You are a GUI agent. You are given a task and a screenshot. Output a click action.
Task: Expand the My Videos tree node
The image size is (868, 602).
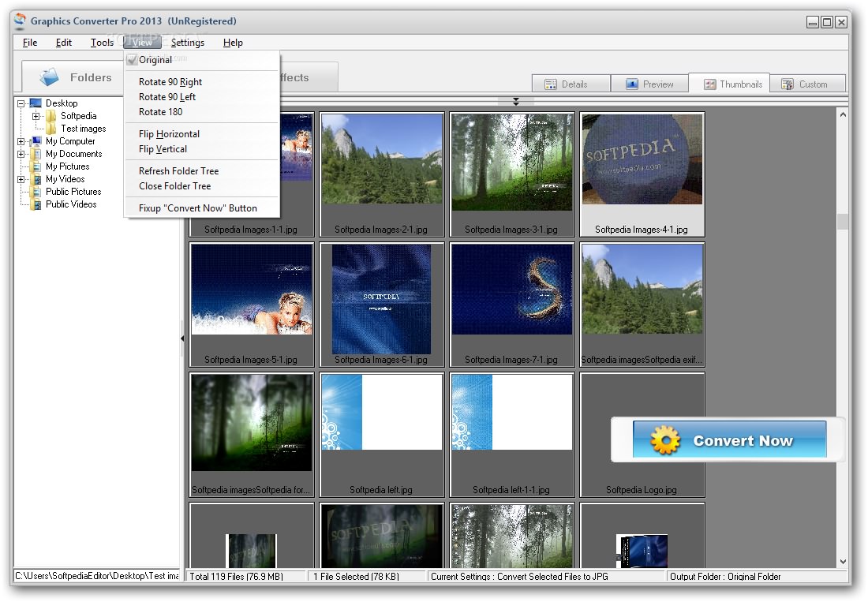click(21, 180)
